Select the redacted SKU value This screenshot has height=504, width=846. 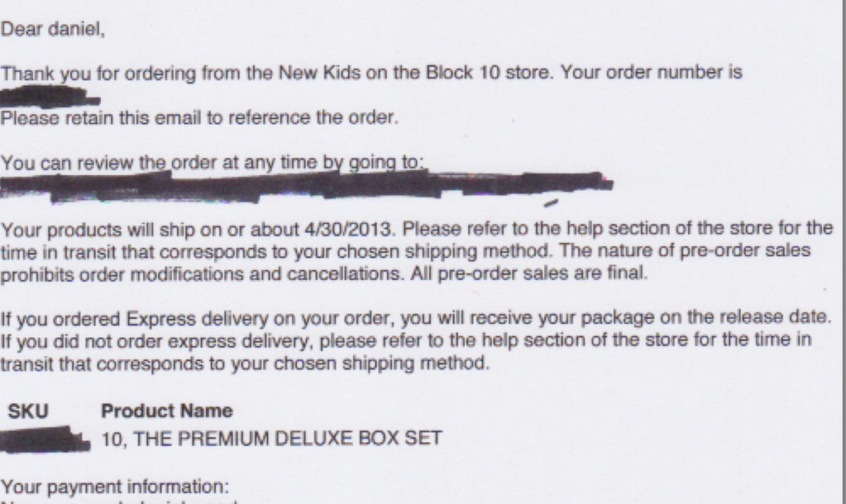click(45, 439)
